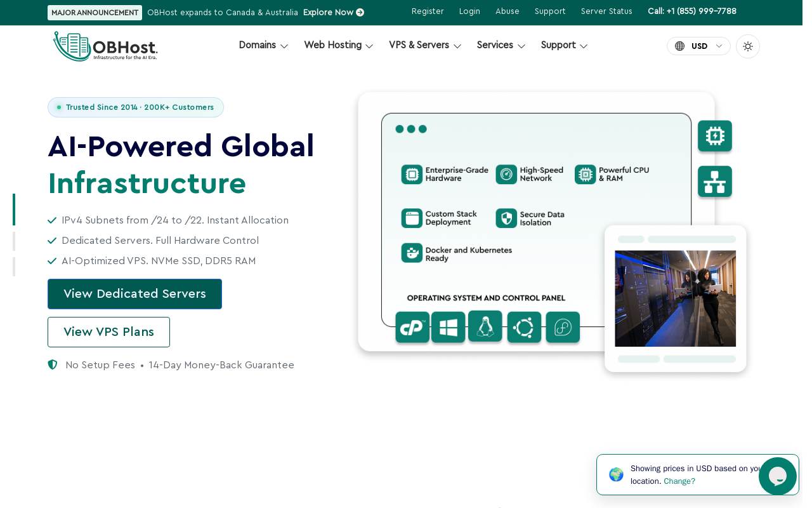Viewport: 812px width, 508px height.
Task: Open the USD currency dropdown
Action: coord(698,46)
